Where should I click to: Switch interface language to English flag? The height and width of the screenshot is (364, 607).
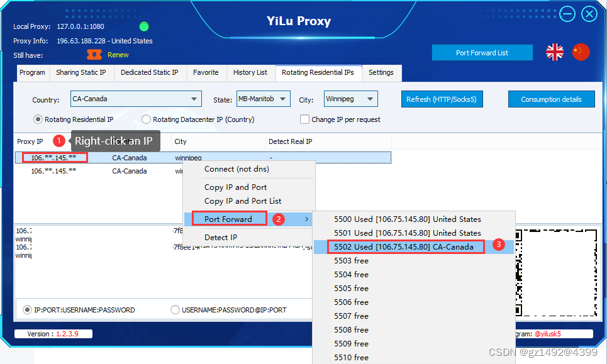click(554, 52)
